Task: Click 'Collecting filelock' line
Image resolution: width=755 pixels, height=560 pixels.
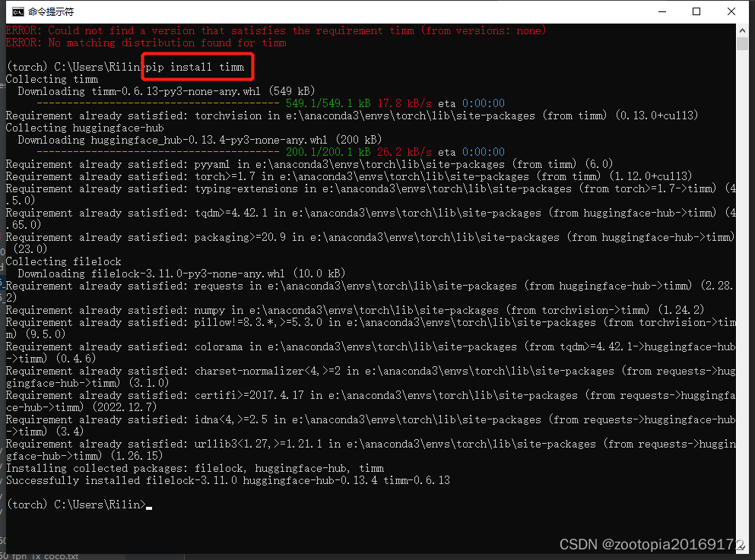Action: pyautogui.click(x=64, y=261)
